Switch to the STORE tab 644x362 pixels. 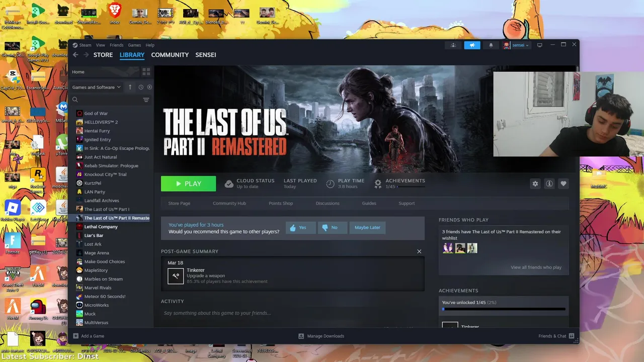point(103,55)
